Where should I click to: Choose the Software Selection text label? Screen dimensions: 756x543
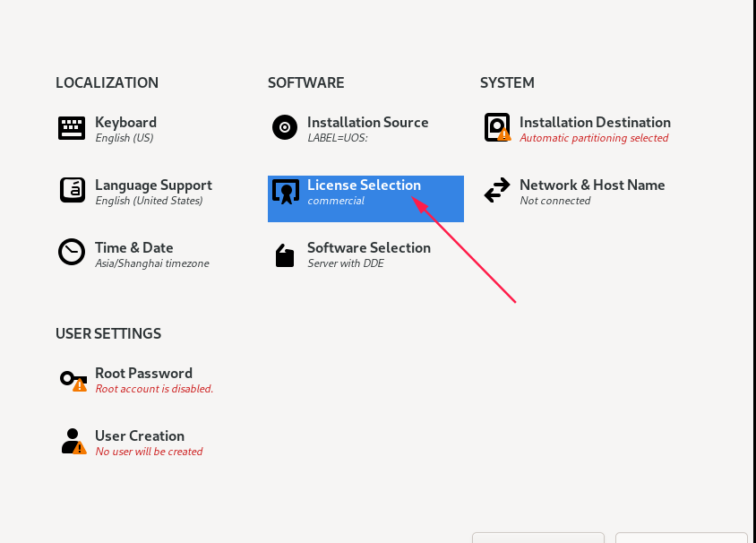(x=368, y=248)
